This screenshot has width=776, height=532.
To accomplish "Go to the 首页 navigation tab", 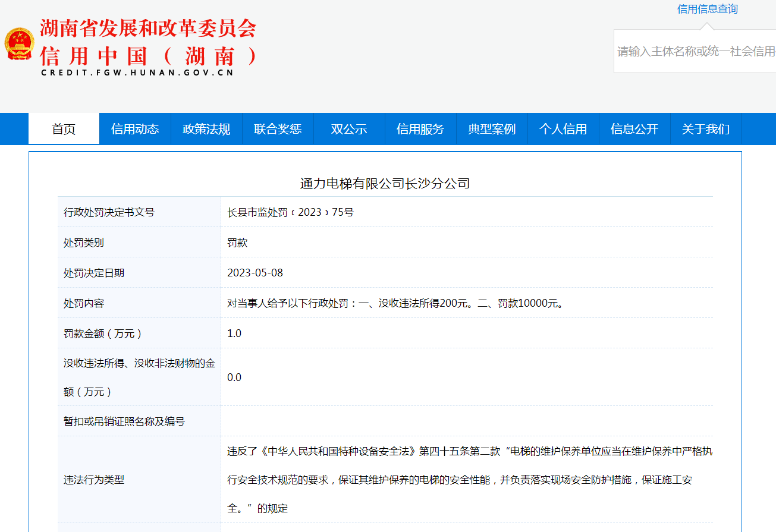I will [64, 129].
